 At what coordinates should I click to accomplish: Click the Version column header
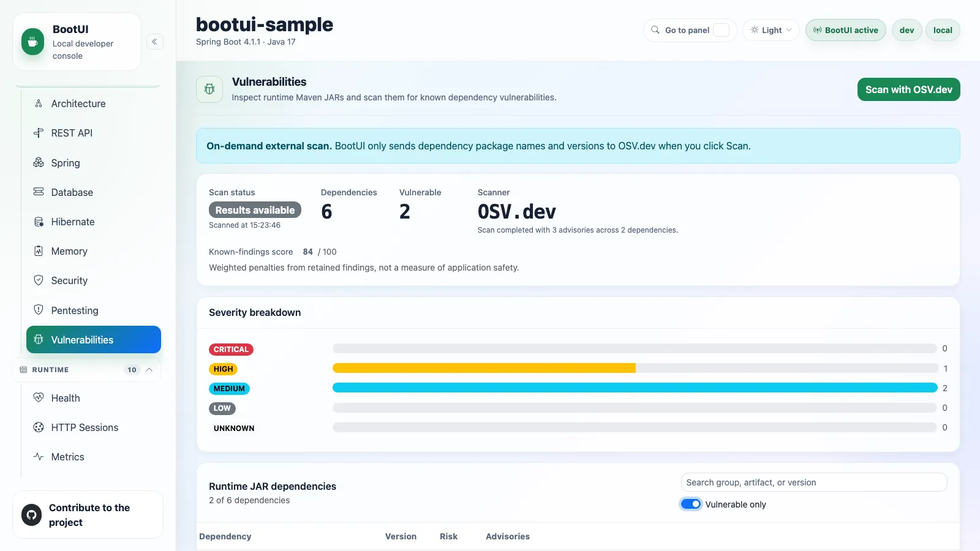click(401, 536)
